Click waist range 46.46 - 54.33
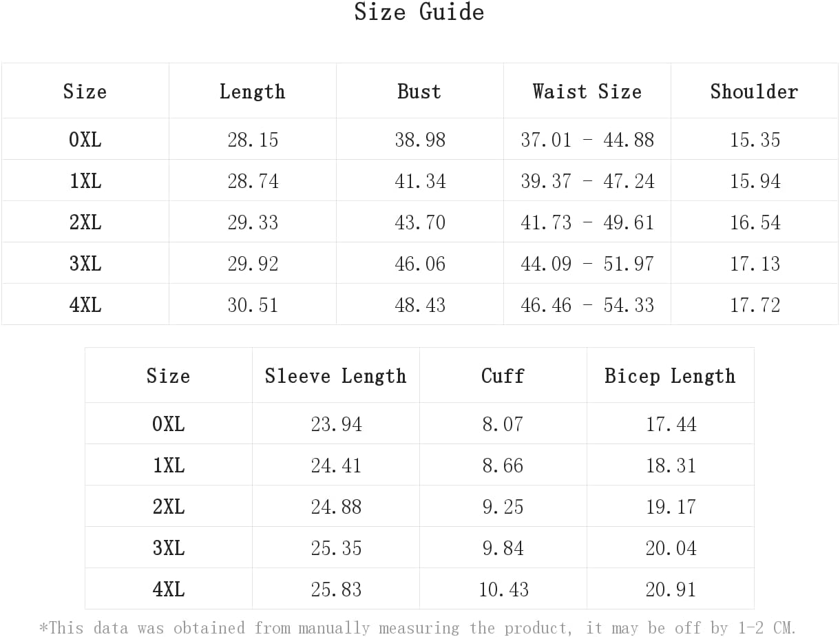 point(587,305)
